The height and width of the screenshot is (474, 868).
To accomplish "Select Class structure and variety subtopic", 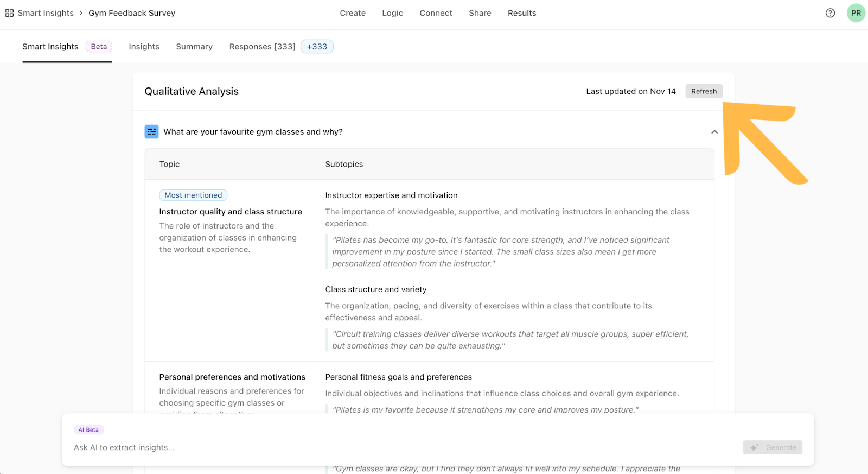I will tap(376, 289).
